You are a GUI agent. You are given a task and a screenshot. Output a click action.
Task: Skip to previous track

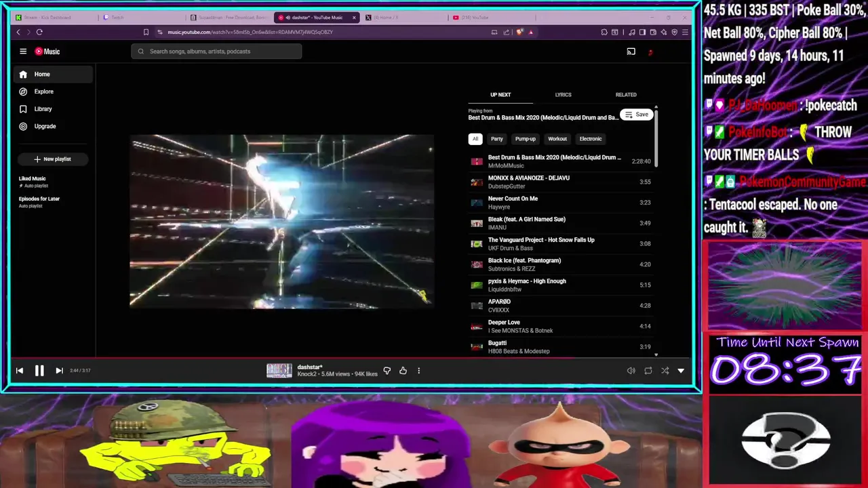tap(20, 371)
